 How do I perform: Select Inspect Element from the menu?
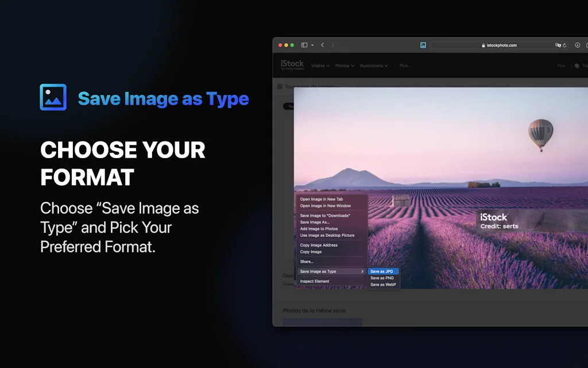[x=315, y=281]
